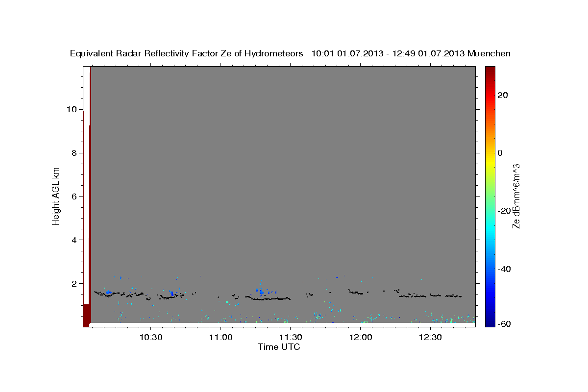The height and width of the screenshot is (392, 588).
Task: Click the colorbar tick label 0
Action: coord(500,153)
